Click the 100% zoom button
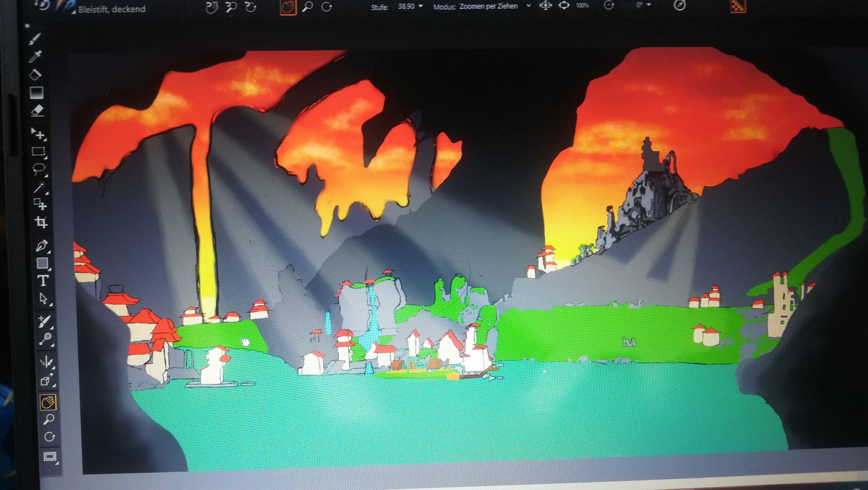Screen dimensions: 868x490 pos(582,5)
